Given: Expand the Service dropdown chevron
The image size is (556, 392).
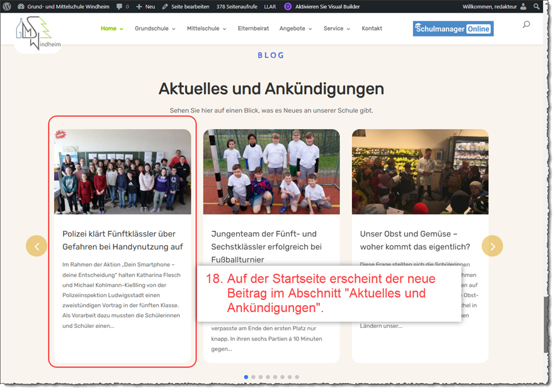Looking at the screenshot, I should [348, 29].
